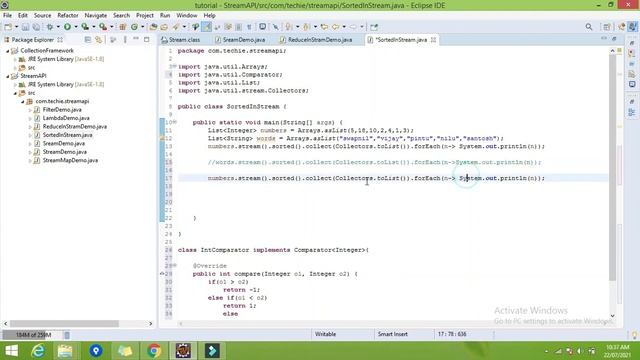Close the SortedInStream.java editor tab

click(x=433, y=40)
